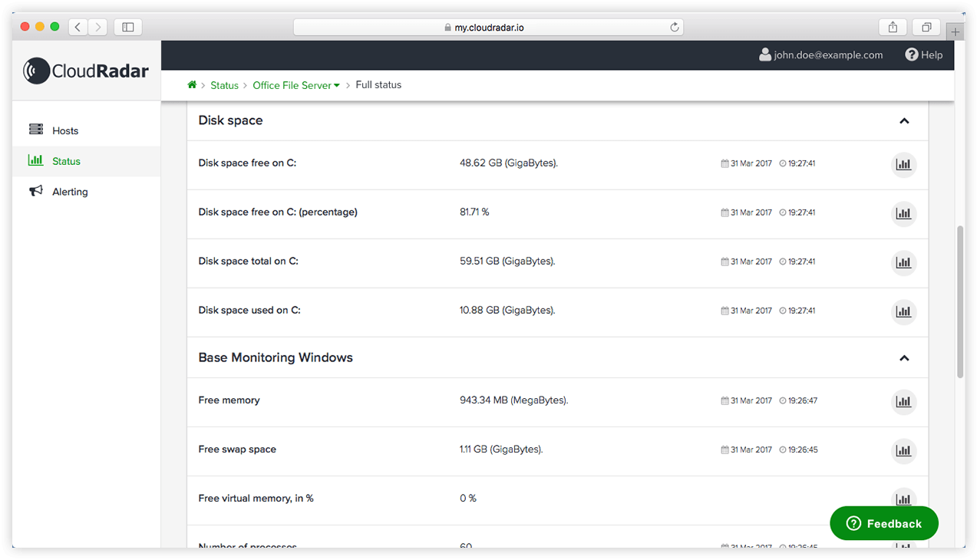Click the Hosts server icon in sidebar
Viewport: 977px width, 560px height.
coord(36,130)
